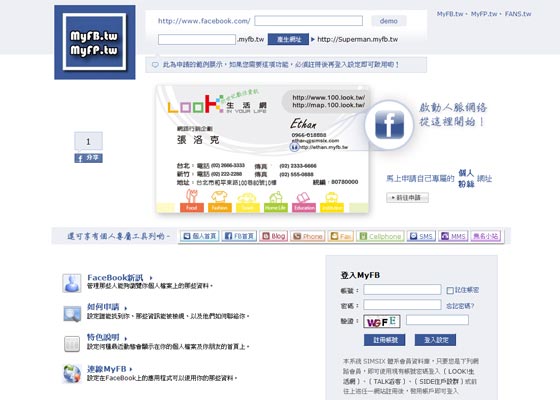Click the blue generate URL button
Viewport: 560px width, 400px height.
click(x=288, y=39)
